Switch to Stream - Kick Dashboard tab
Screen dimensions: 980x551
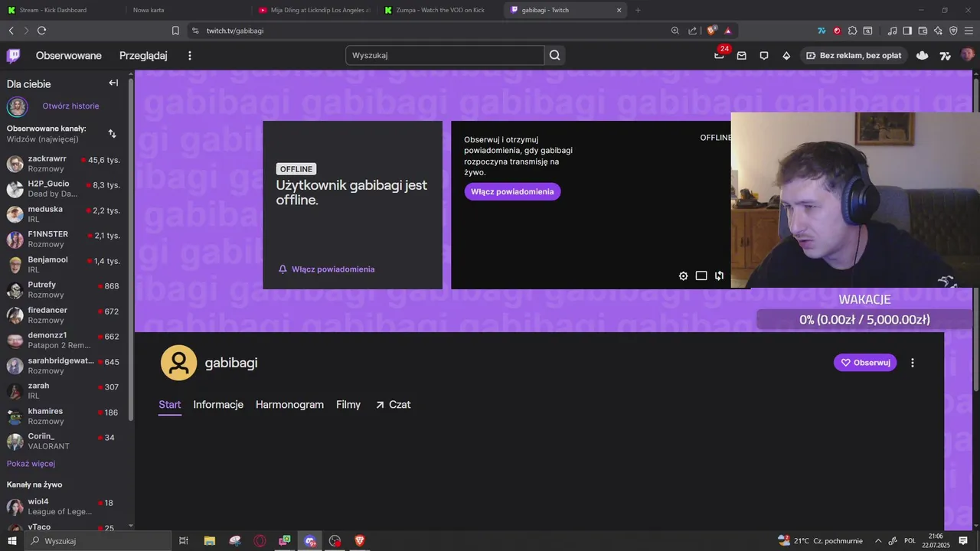61,10
